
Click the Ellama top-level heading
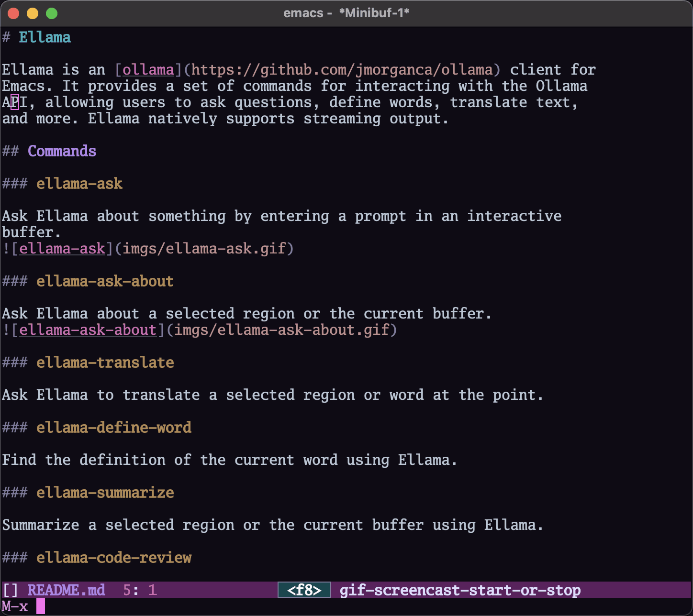45,37
